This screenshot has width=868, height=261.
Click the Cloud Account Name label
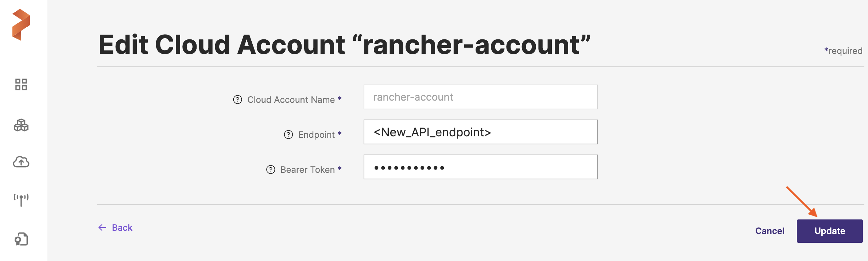(x=291, y=100)
